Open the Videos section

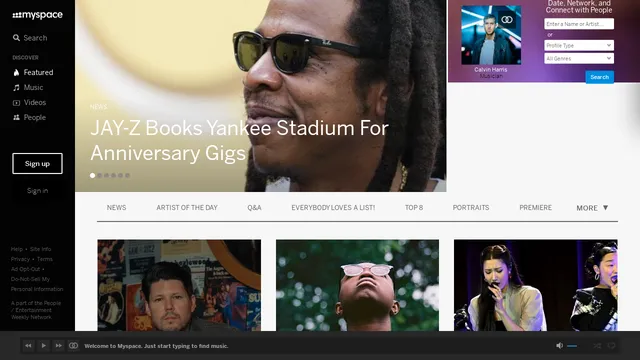(29, 102)
